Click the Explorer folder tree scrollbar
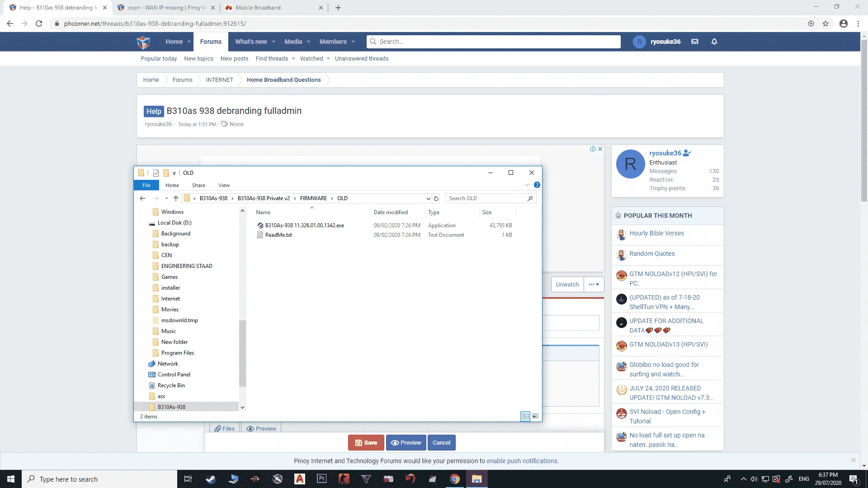 point(242,353)
